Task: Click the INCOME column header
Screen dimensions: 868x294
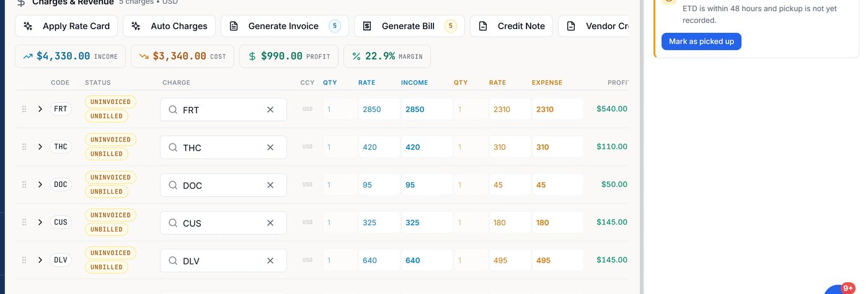Action: [415, 82]
